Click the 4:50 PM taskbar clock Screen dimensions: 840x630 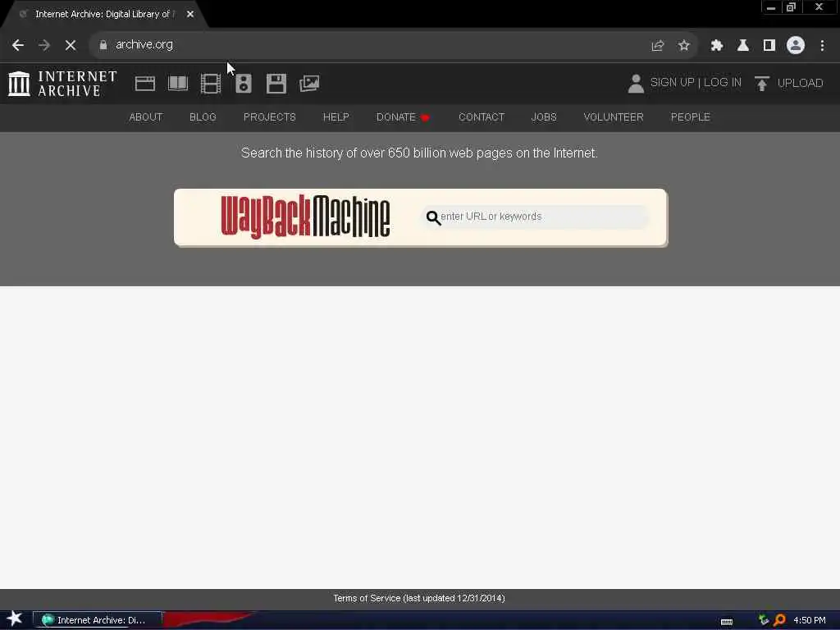(x=810, y=620)
